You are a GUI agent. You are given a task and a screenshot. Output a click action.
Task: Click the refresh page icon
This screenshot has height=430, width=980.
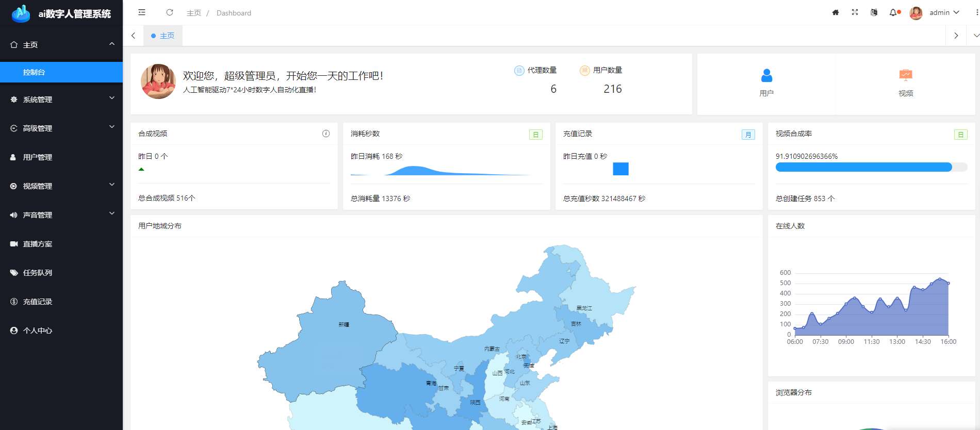pos(170,12)
